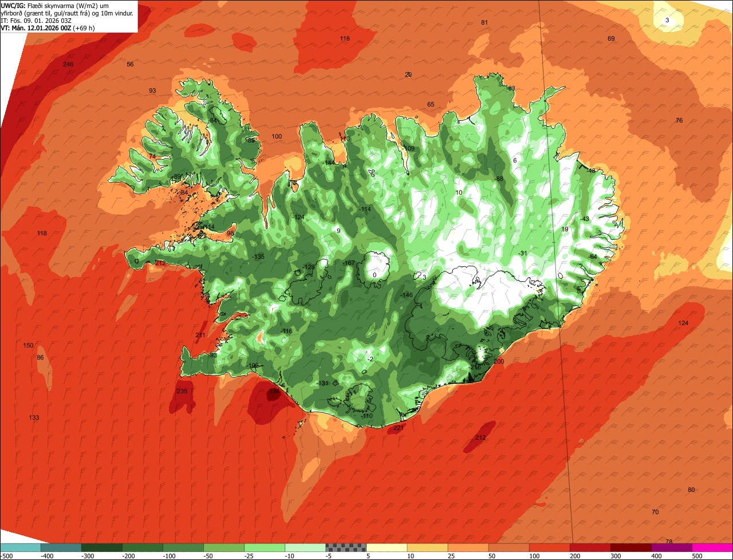Click the map value '-146'
This screenshot has width=733, height=560.
[407, 295]
